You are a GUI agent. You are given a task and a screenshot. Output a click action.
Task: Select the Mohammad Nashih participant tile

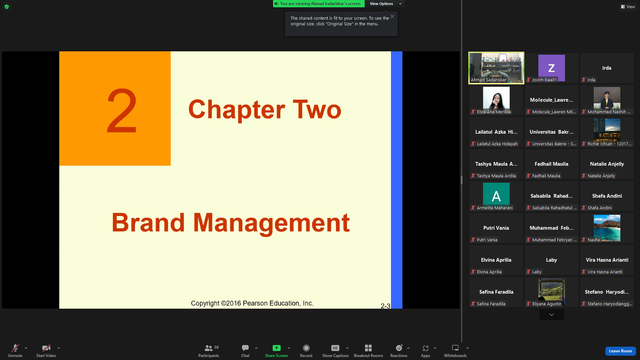click(x=607, y=100)
